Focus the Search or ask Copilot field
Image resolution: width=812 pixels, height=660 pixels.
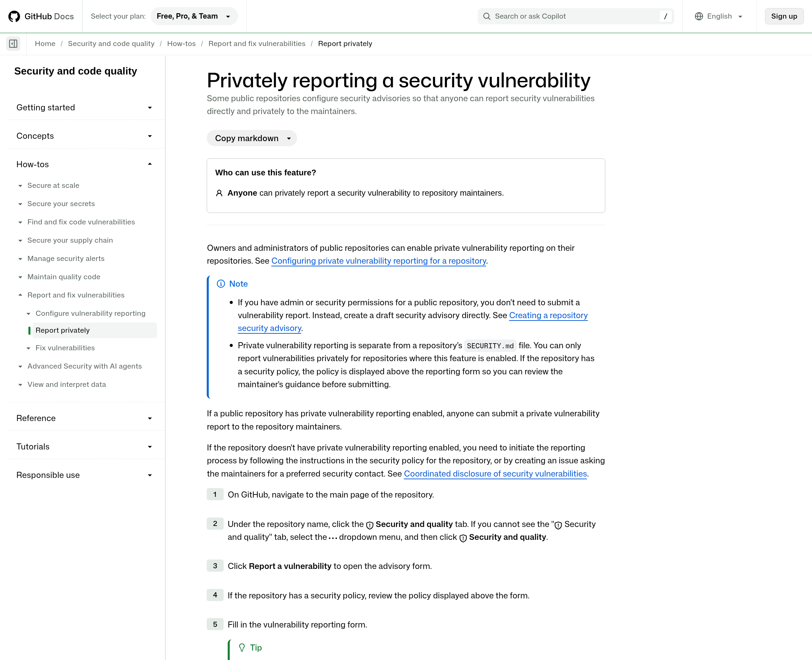[576, 16]
